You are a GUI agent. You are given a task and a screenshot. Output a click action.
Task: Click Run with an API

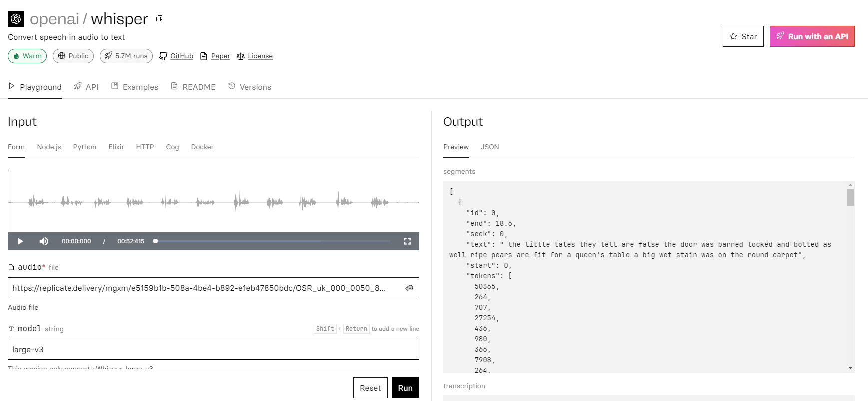812,36
